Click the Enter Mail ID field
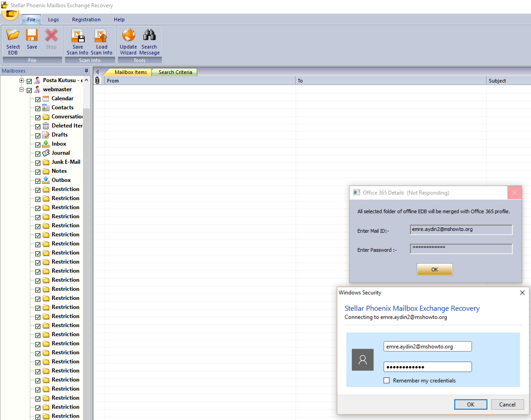The width and height of the screenshot is (531, 420). [461, 230]
